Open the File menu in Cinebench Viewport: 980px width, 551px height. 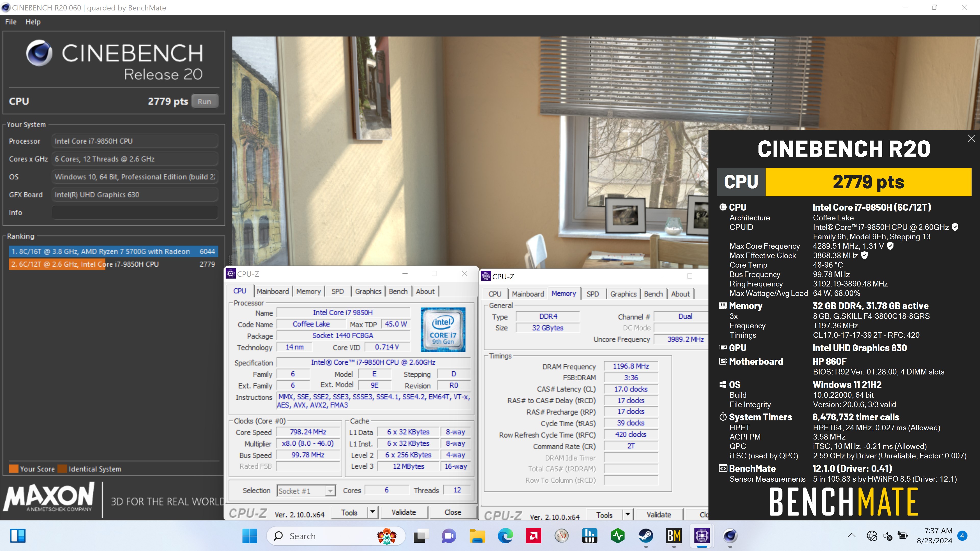click(x=11, y=22)
